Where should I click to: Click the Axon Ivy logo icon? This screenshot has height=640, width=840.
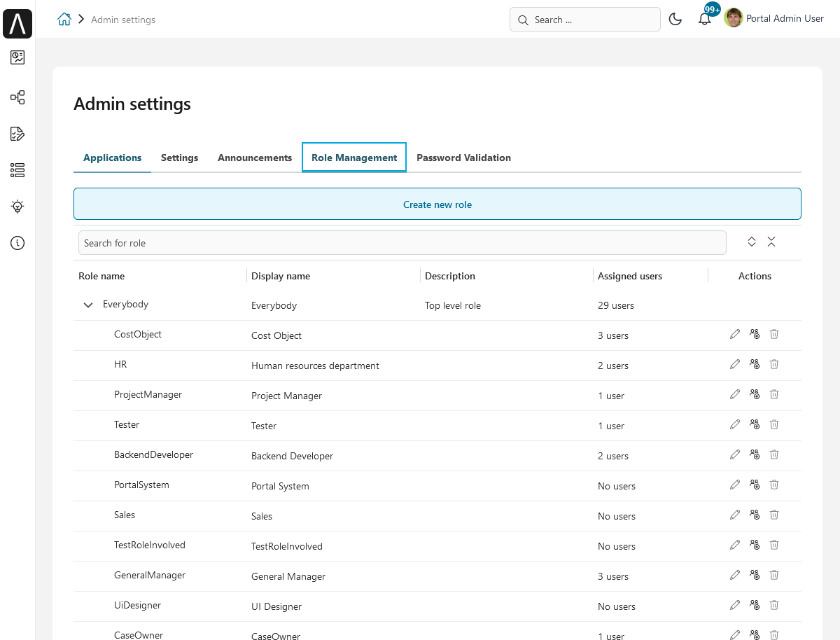17,24
